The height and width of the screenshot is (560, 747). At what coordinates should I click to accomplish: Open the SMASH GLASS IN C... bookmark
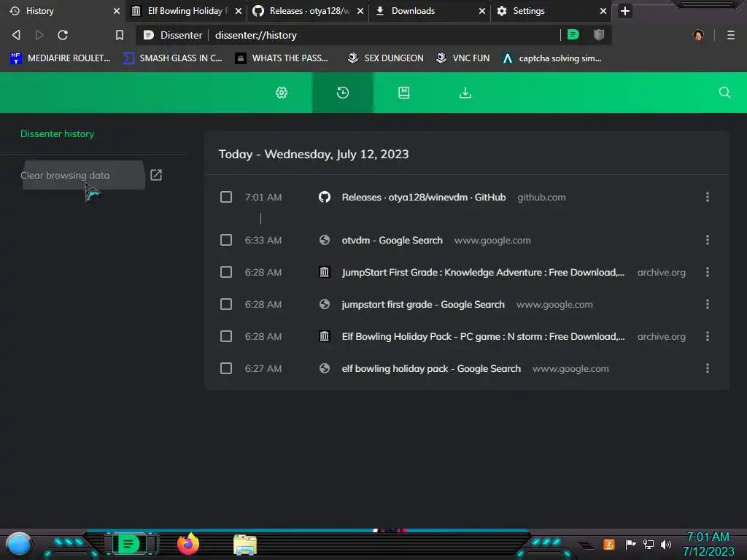(x=172, y=58)
